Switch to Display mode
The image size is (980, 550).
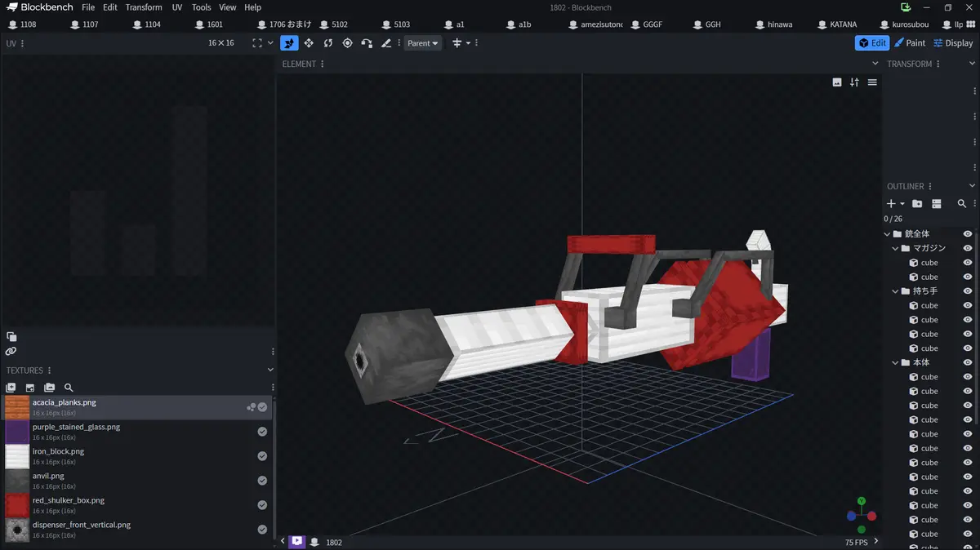pos(953,43)
